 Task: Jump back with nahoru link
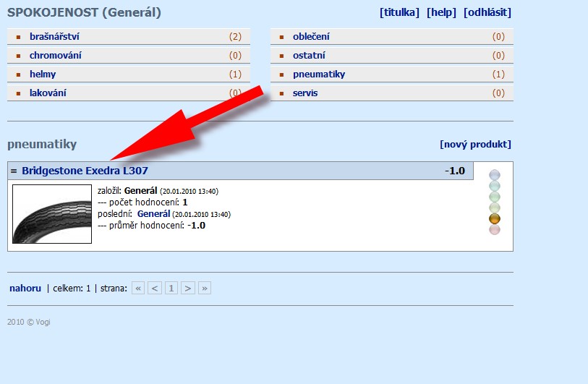(25, 288)
